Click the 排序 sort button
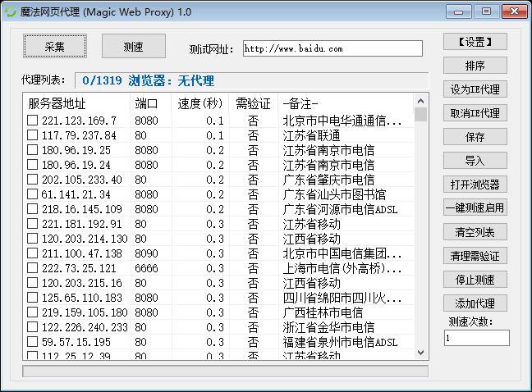This screenshot has width=532, height=392. 475,66
